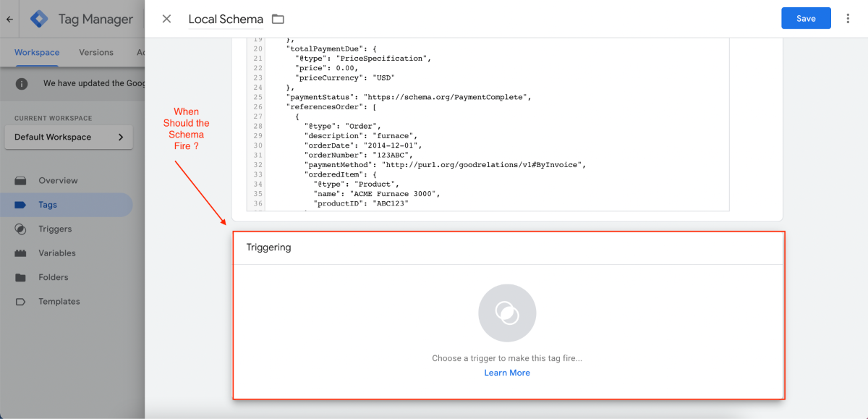Click the Tag Manager diamond logo
The image size is (868, 419).
pos(39,20)
